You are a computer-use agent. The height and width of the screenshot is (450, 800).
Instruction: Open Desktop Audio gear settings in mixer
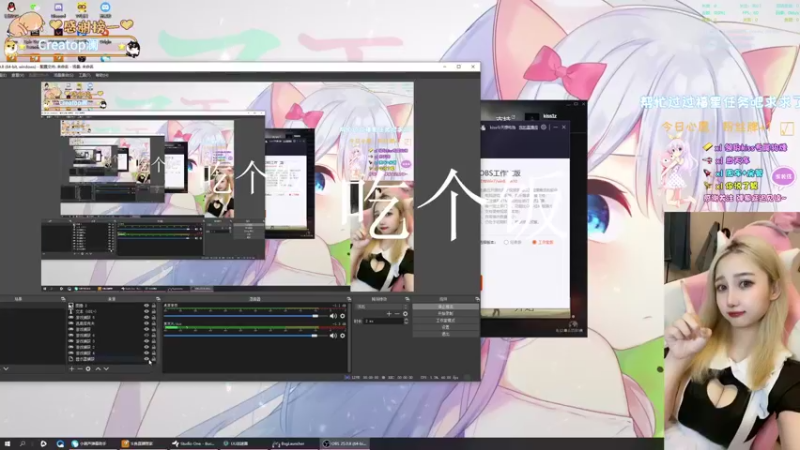point(343,316)
